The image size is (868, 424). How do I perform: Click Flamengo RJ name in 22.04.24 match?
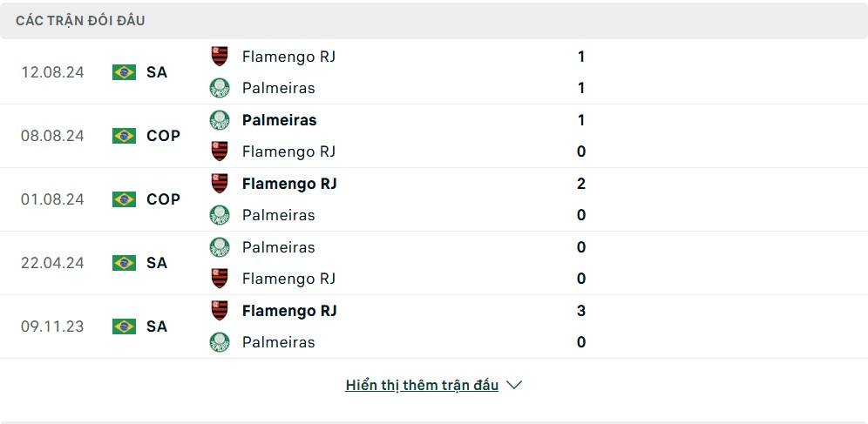pyautogui.click(x=288, y=279)
